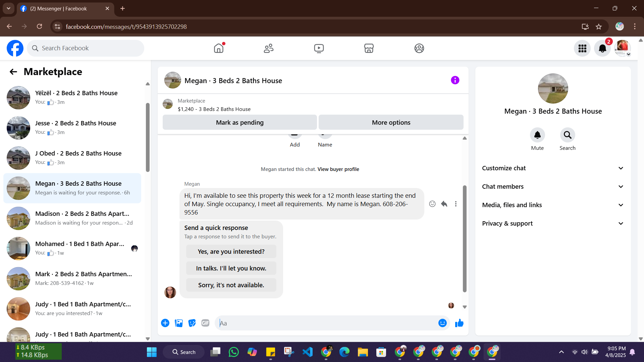644x362 pixels.
Task: Open the emoji picker in message box
Action: point(442,323)
